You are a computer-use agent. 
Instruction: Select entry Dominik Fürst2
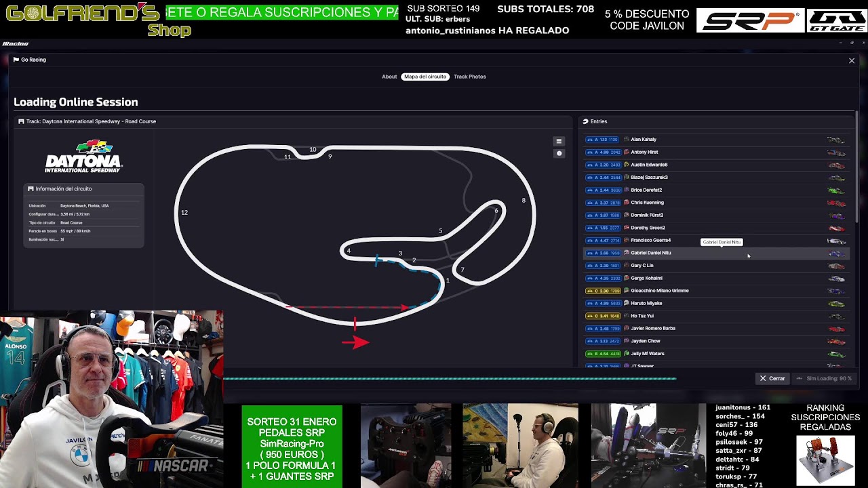(716, 215)
